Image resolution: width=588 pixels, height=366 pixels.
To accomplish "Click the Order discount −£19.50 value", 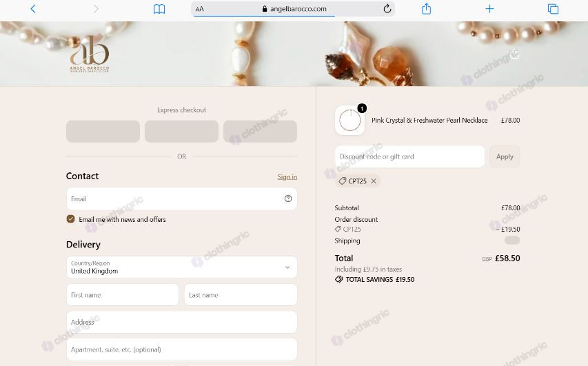I will pos(508,229).
